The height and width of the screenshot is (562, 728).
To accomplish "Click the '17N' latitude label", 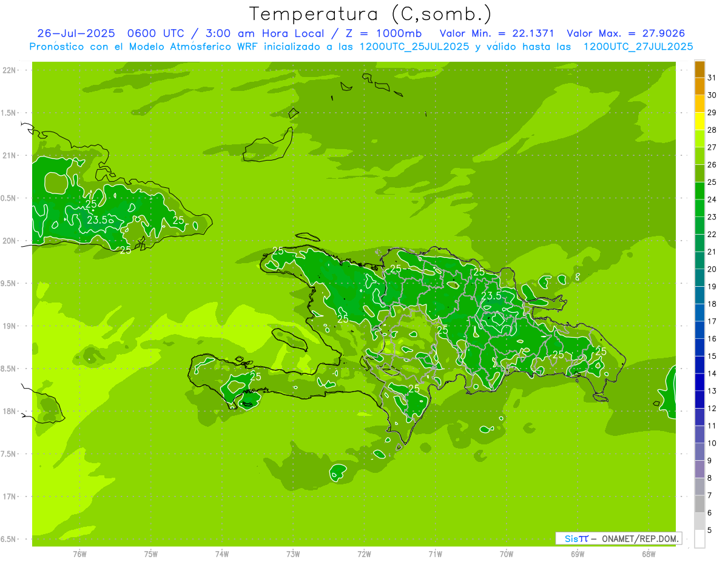I will (10, 497).
